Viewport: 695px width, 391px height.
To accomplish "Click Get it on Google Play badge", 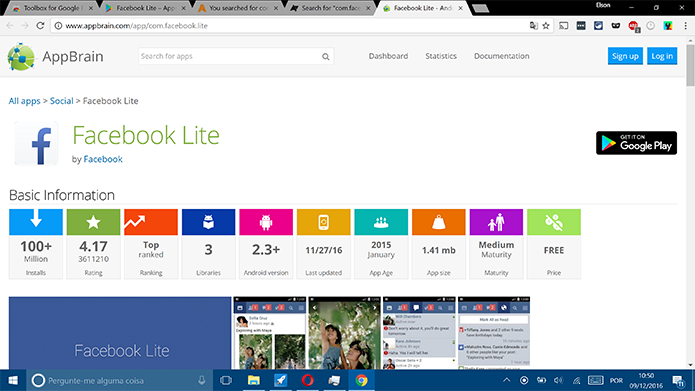I will pyautogui.click(x=636, y=143).
